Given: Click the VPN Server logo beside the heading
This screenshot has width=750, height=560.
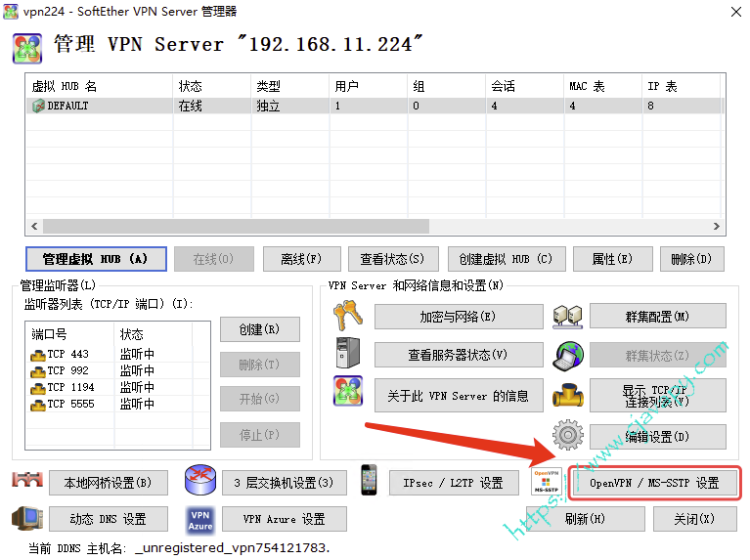Looking at the screenshot, I should coord(27,48).
